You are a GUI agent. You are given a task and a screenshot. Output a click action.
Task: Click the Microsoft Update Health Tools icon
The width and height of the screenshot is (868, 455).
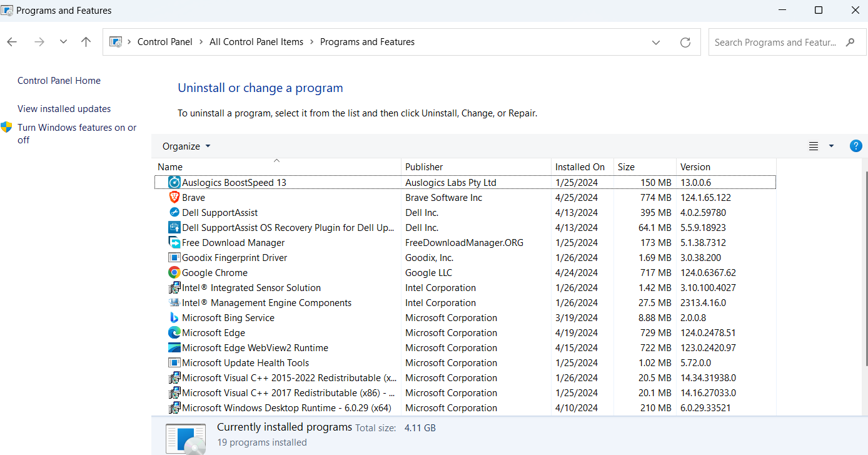tap(174, 362)
